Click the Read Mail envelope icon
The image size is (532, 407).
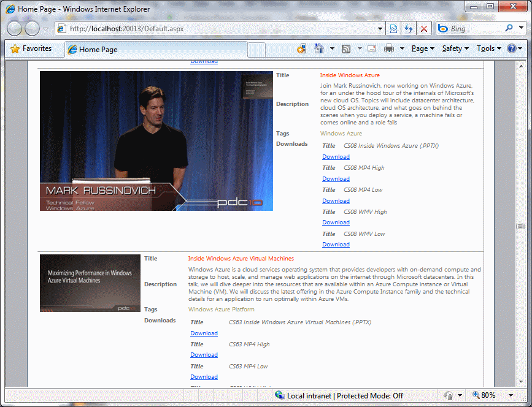(372, 48)
